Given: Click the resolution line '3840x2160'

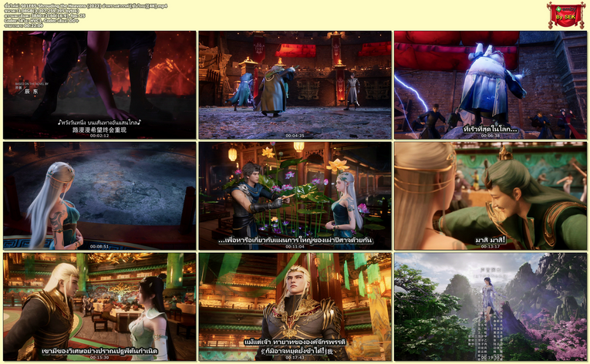Looking at the screenshot, I should click(x=45, y=16).
